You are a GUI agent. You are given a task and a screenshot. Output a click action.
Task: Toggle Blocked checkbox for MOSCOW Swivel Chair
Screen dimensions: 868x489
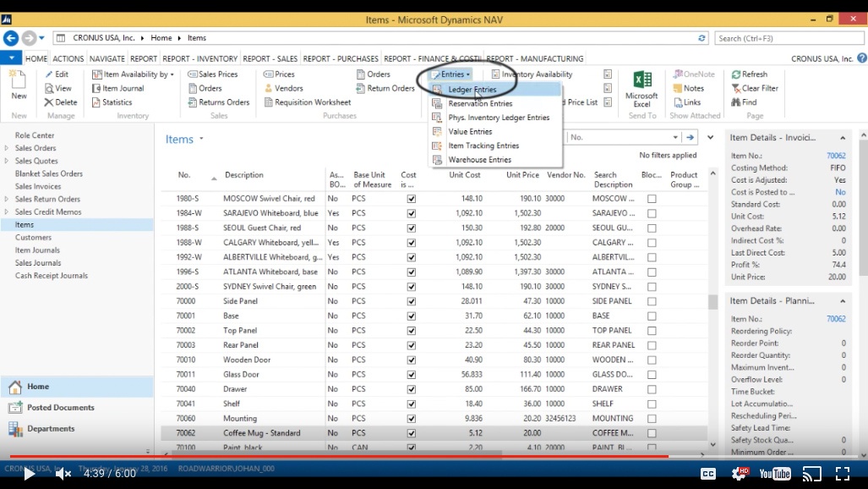652,199
